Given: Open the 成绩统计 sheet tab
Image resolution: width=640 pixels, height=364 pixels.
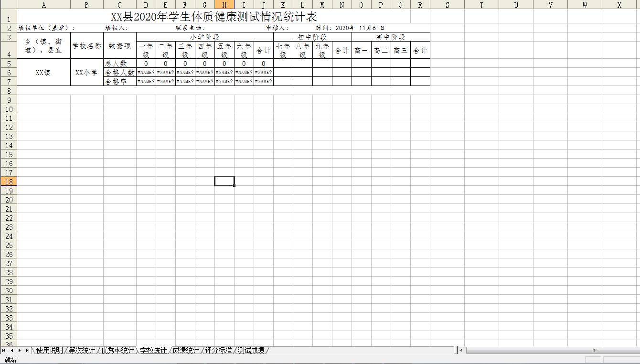Looking at the screenshot, I should pyautogui.click(x=185, y=351).
